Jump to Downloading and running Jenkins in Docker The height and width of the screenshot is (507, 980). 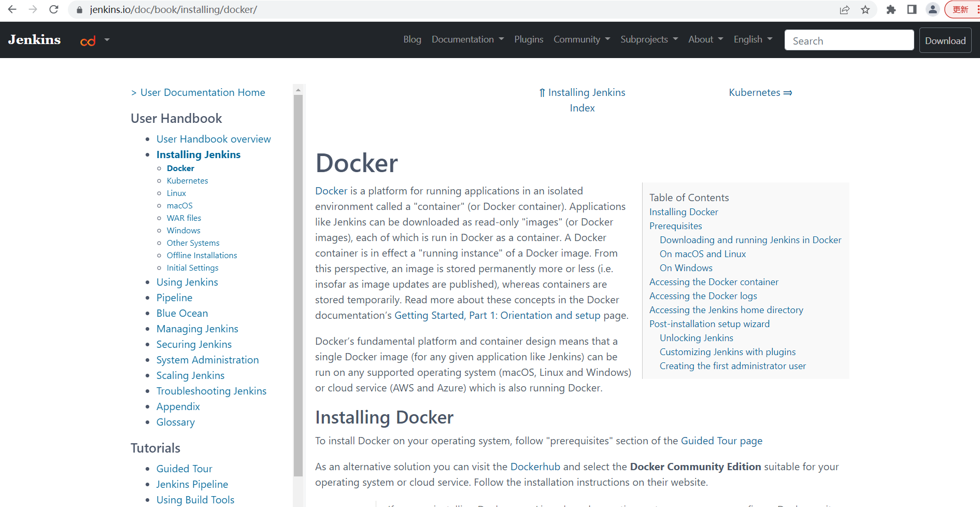pos(750,240)
